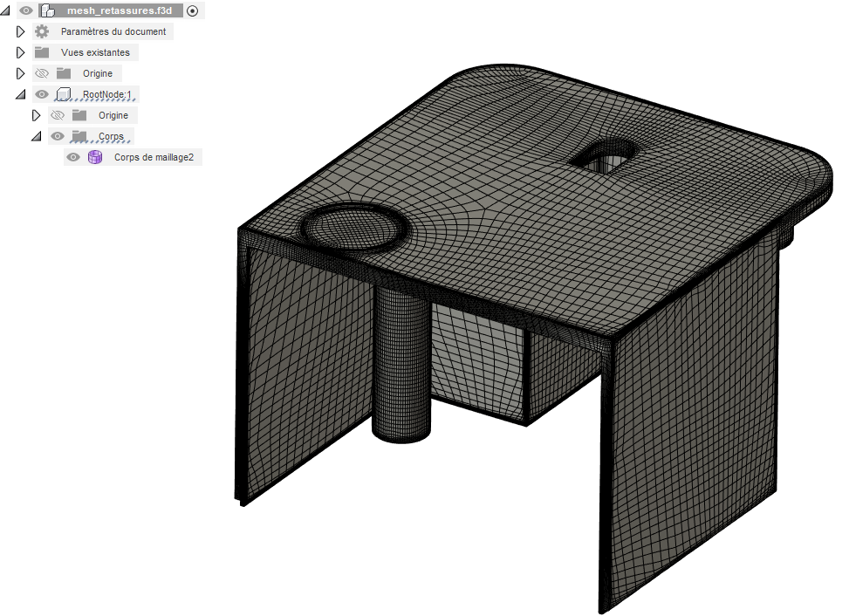Click the top-level Origine folder icon
Image resolution: width=849 pixels, height=616 pixels.
[63, 73]
